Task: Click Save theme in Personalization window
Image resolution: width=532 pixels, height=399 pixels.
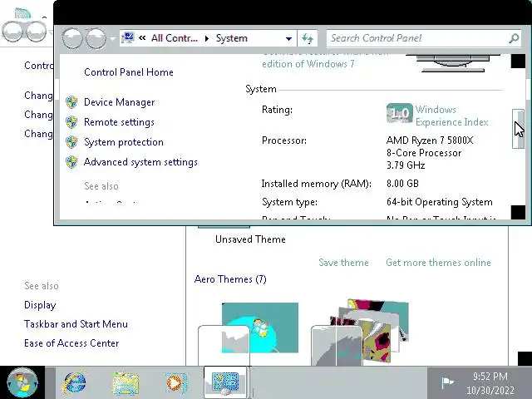Action: point(343,263)
